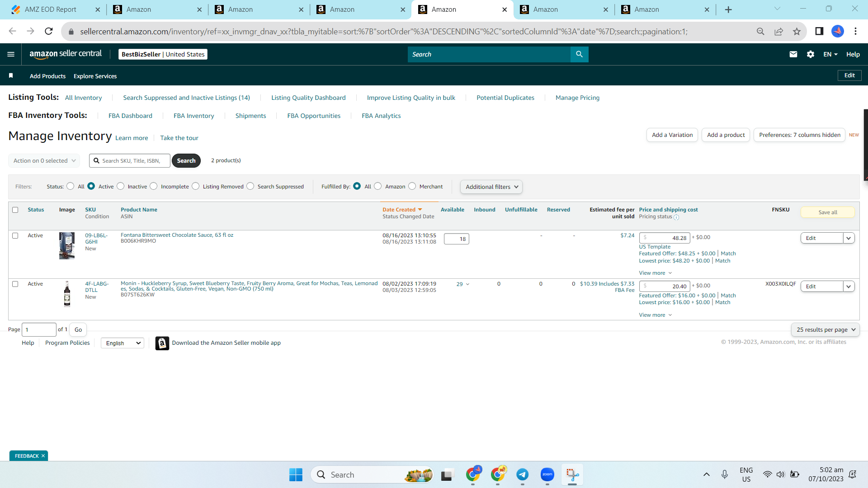
Task: Select the Monin Huckleberry Syrup row checkbox
Action: click(15, 284)
